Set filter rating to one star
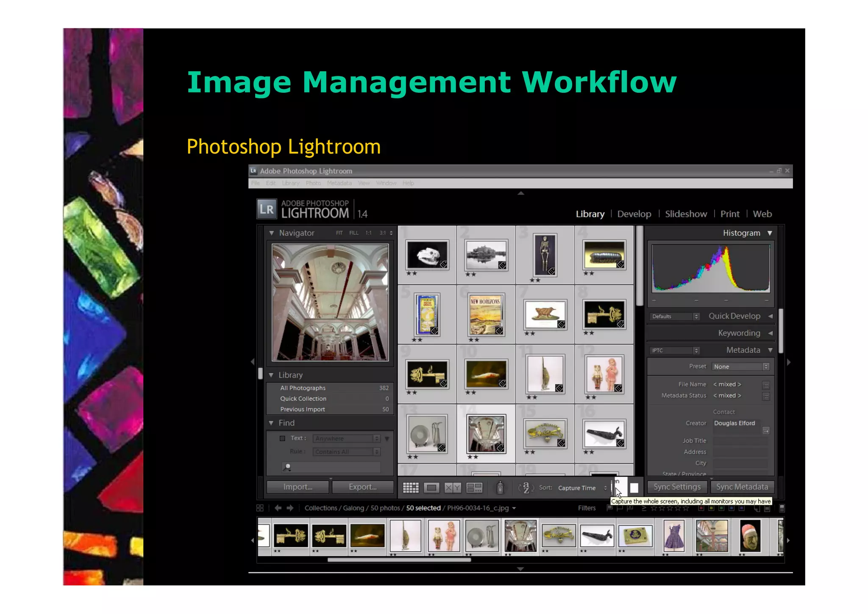Viewport: 868px width, 614px height. coord(654,508)
